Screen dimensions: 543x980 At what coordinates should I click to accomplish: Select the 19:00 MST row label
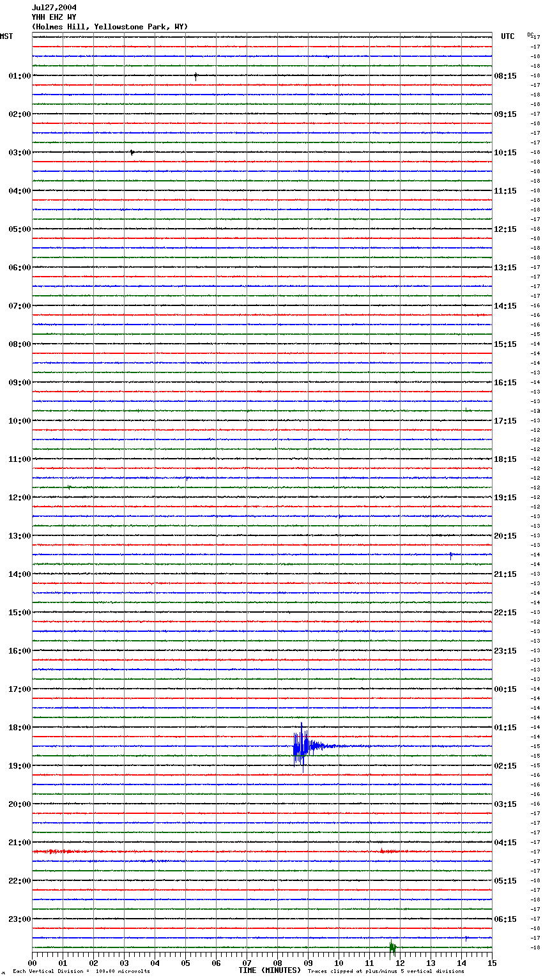pyautogui.click(x=20, y=766)
